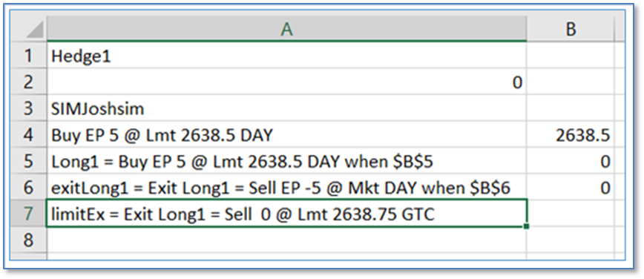
Task: Select row 1 header
Action: pyautogui.click(x=28, y=56)
